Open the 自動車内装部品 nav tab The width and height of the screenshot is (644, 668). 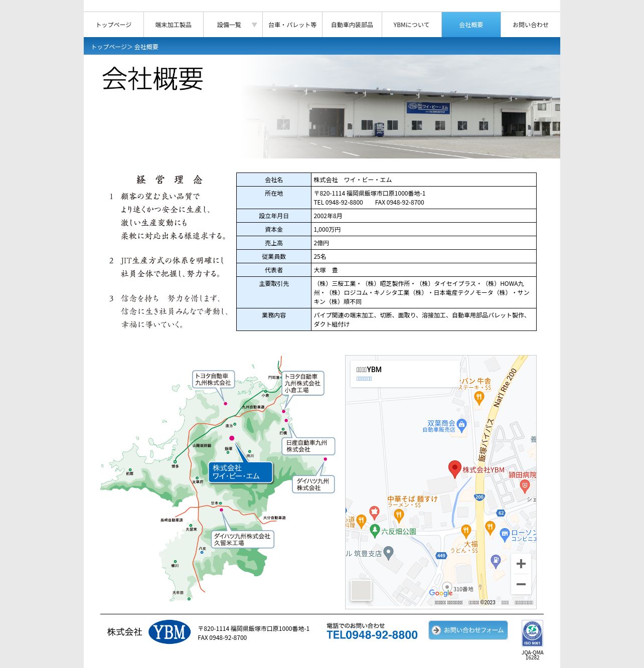coord(352,25)
